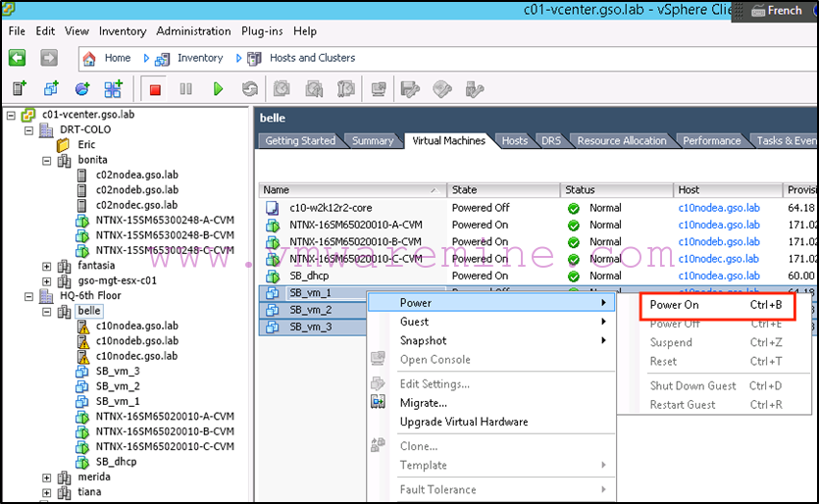The image size is (819, 504).
Task: Click the gray Forward navigation arrow
Action: pos(49,58)
